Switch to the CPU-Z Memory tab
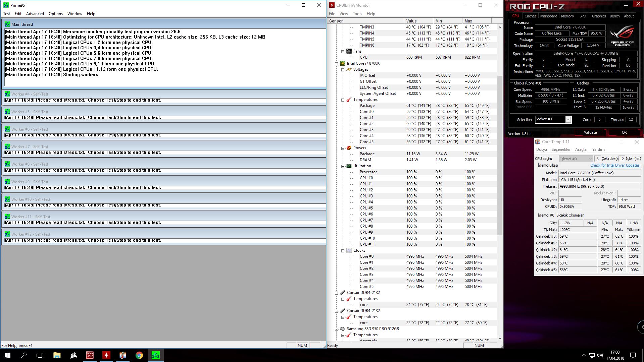This screenshot has height=362, width=644. point(567,16)
